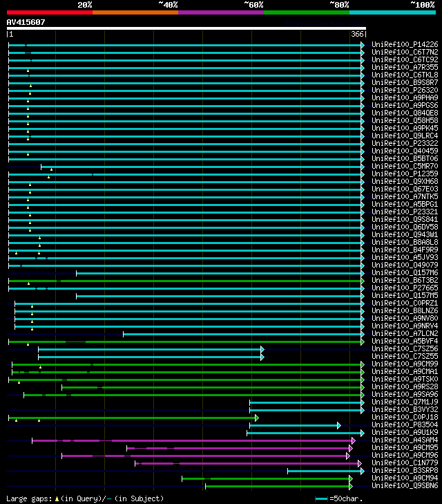This screenshot has width=442, height=504.
Task: Click the yellow gap marker in the legend
Action: pyautogui.click(x=57, y=499)
